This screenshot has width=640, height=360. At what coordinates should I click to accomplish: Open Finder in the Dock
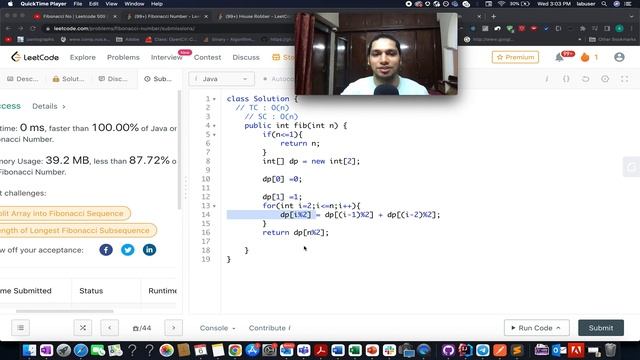click(x=29, y=350)
